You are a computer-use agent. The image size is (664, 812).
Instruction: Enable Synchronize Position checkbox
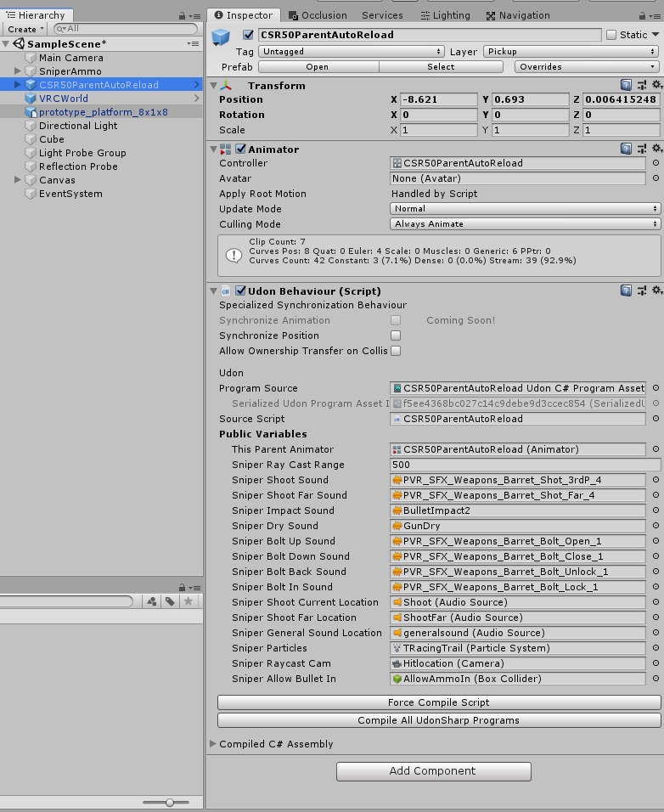[x=396, y=336]
